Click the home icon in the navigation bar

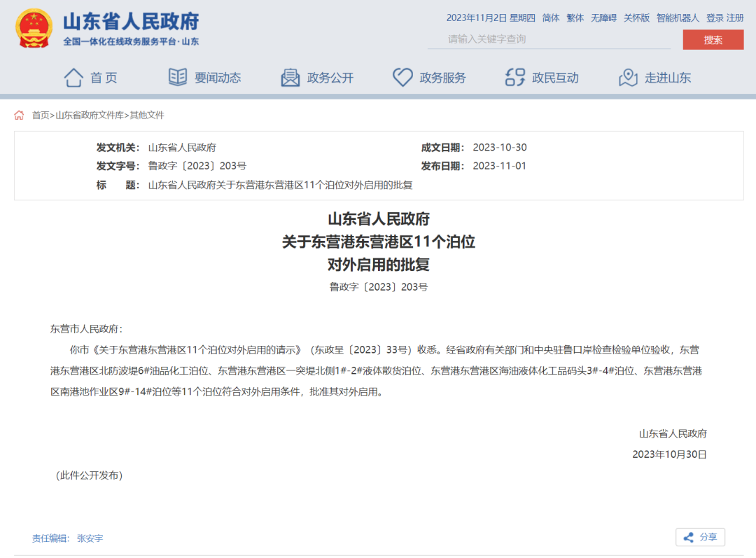[74, 77]
